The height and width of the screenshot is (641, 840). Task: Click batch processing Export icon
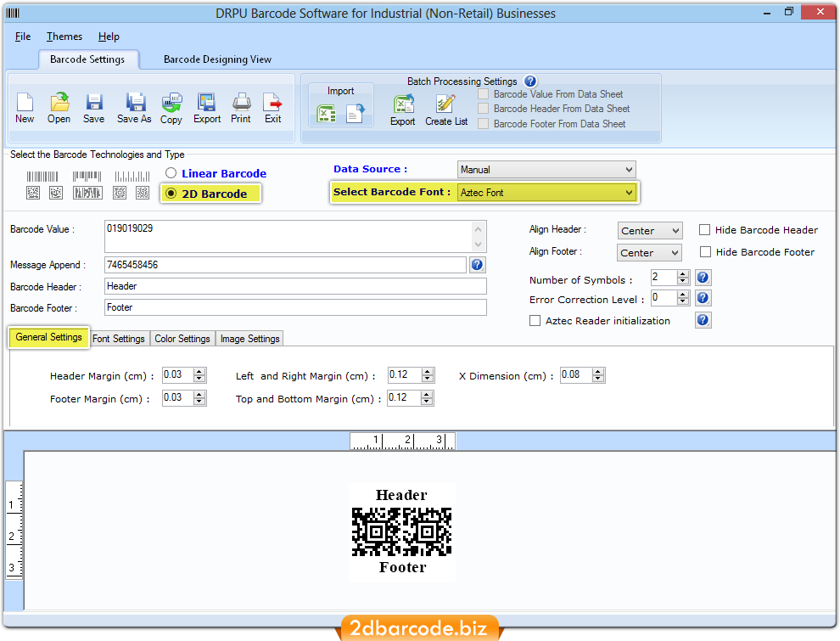403,110
